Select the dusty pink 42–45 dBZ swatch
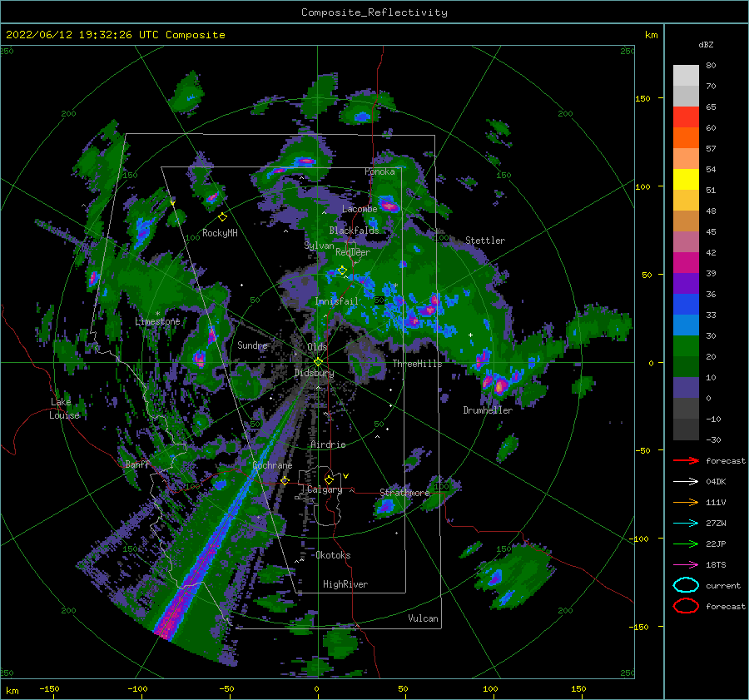 [686, 242]
